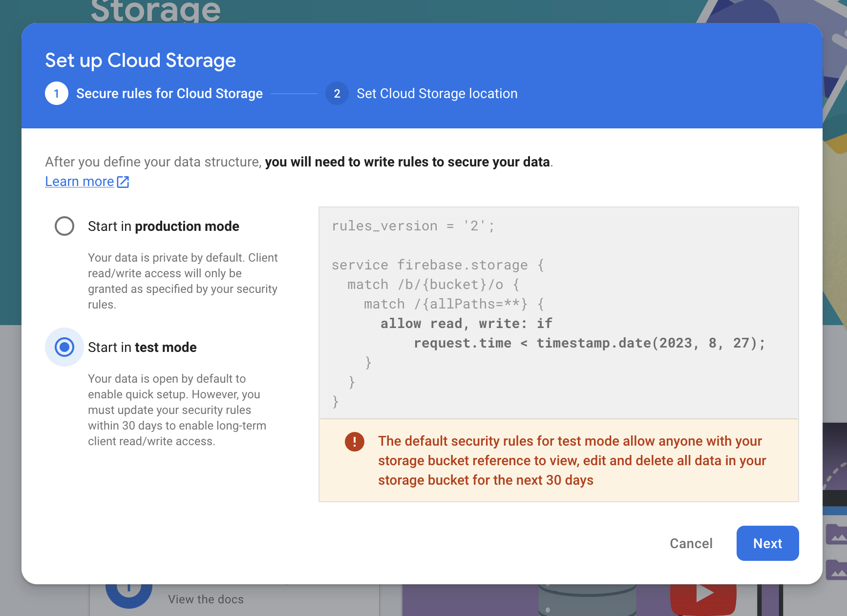
Task: Click the allow read, write rule line
Action: click(466, 324)
